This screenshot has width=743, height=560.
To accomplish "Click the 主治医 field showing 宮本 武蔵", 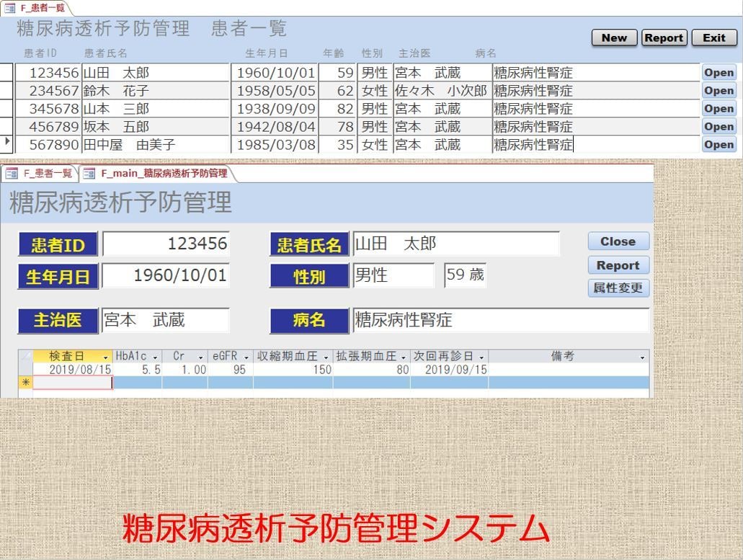I will [x=166, y=320].
